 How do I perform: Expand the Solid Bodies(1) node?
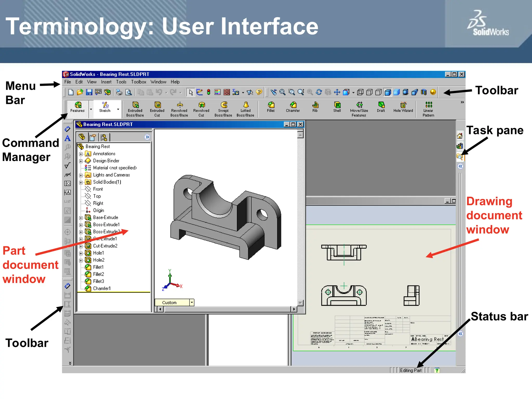pyautogui.click(x=81, y=182)
